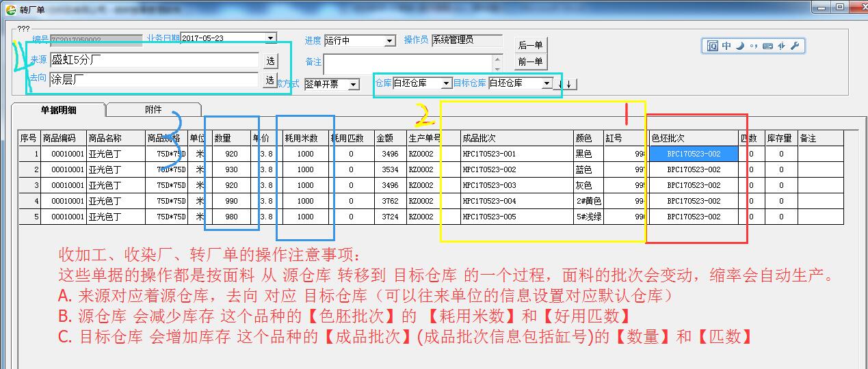Switch to the 附件 tab
The image size is (868, 369).
click(x=154, y=109)
